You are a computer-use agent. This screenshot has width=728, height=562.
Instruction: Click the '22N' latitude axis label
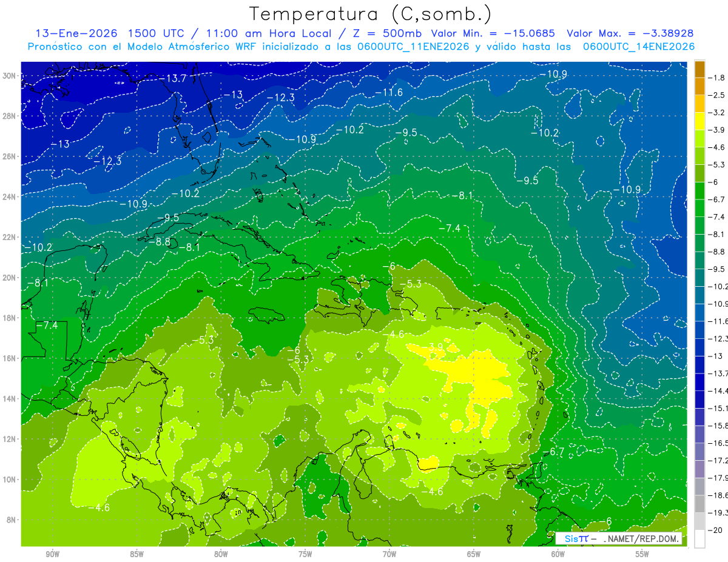click(9, 237)
